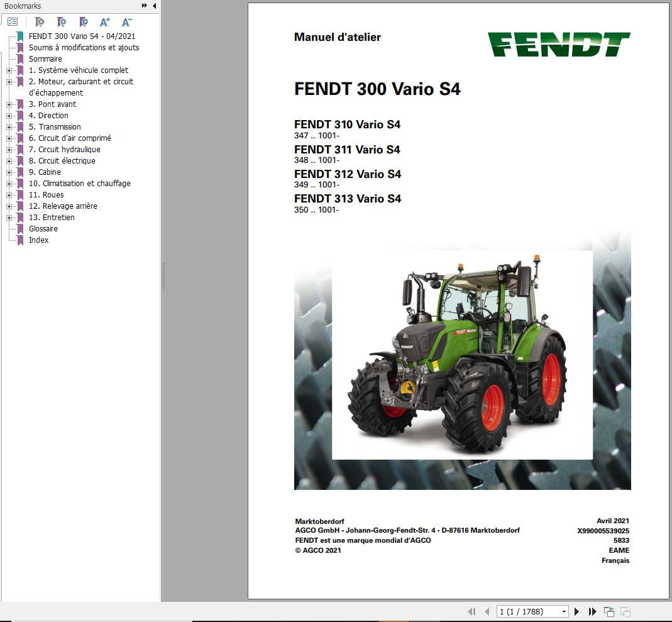Select bookmark 2. Moteur, carburant et circuit d'échappement
This screenshot has height=622, width=672.
(81, 87)
